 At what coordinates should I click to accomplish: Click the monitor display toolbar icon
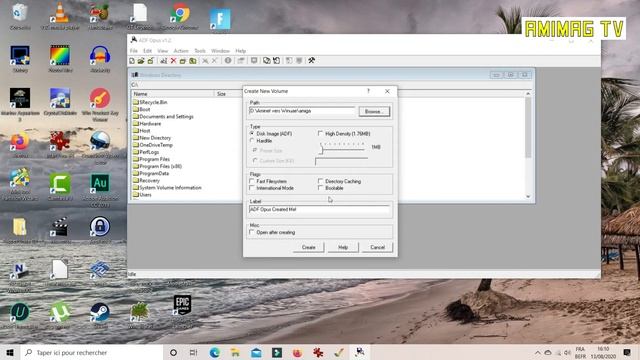(254, 60)
